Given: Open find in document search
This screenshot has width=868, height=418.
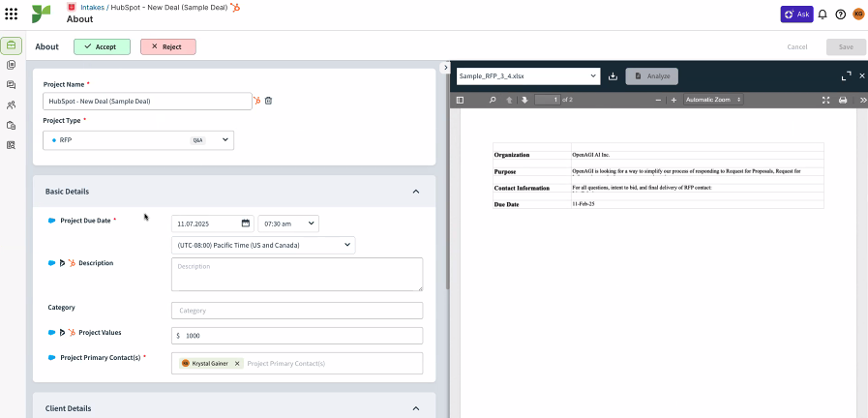Looking at the screenshot, I should point(493,101).
